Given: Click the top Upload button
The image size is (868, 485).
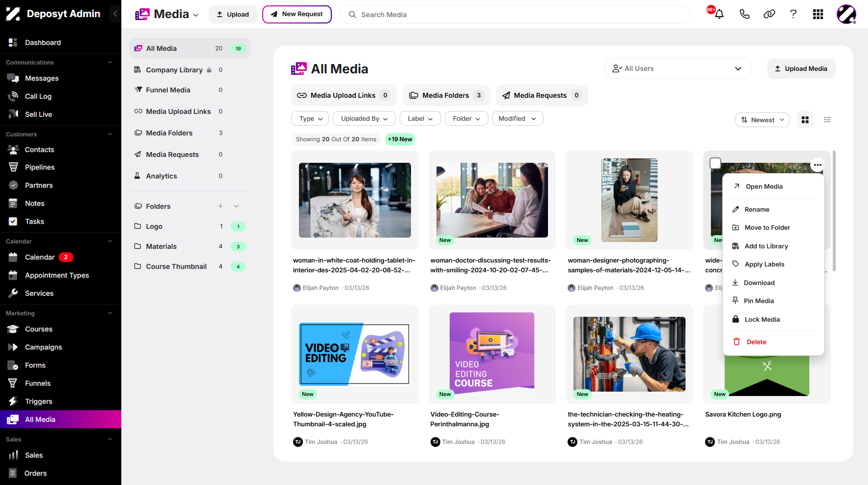Looking at the screenshot, I should pyautogui.click(x=233, y=14).
